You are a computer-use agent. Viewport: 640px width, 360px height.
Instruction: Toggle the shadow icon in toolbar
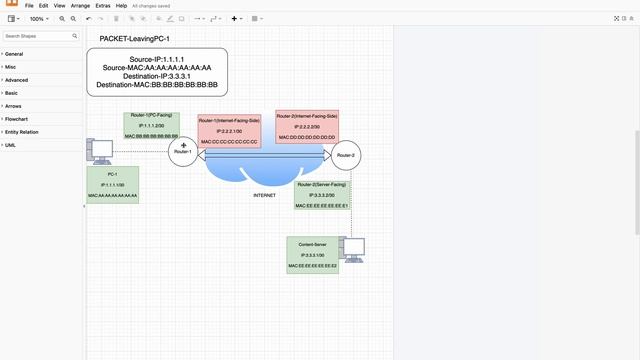click(x=182, y=19)
